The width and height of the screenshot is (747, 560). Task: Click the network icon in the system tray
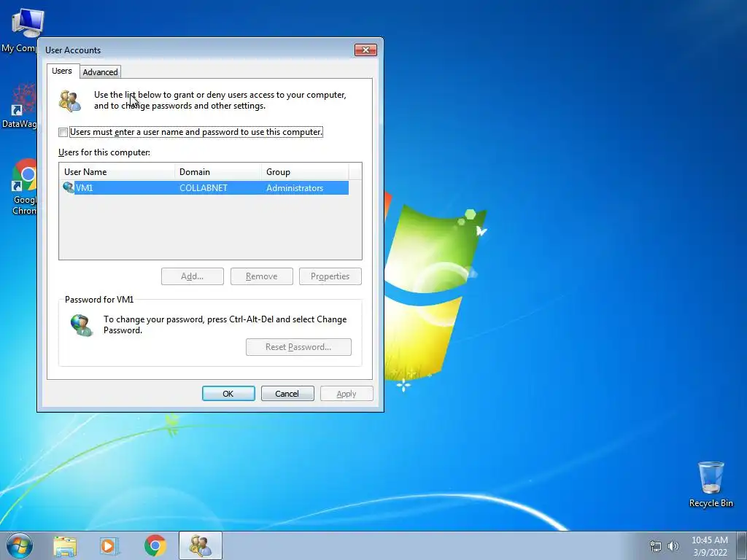pos(656,547)
